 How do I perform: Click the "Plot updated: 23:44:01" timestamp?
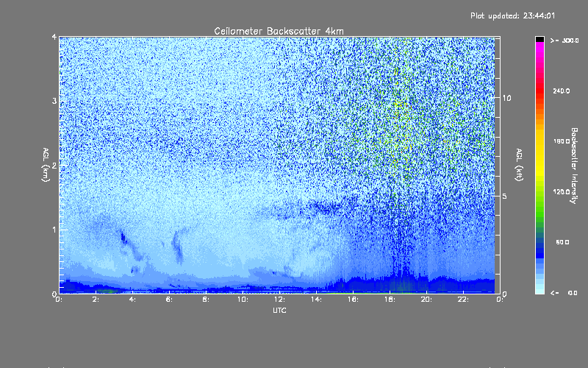[512, 15]
